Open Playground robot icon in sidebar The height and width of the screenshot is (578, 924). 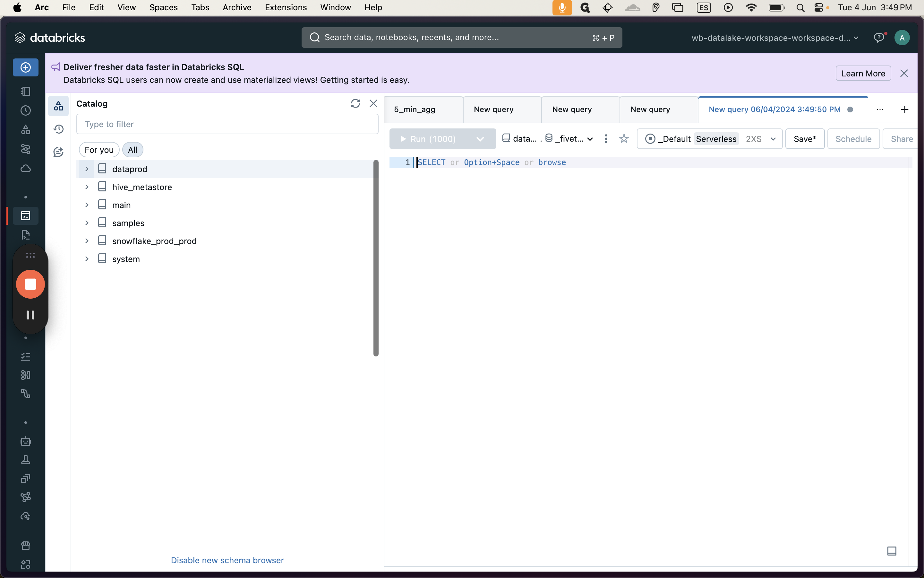26,441
